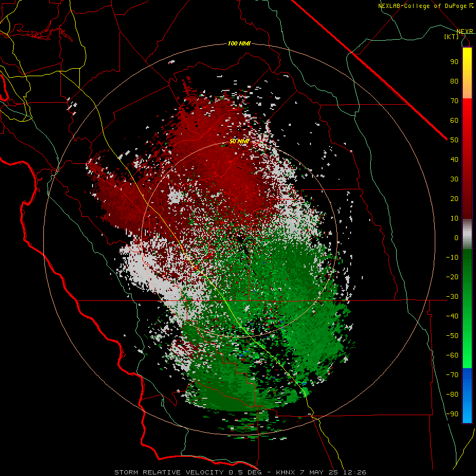Pick the light orange segment of color bar
The height and width of the screenshot is (476, 476).
(x=467, y=89)
